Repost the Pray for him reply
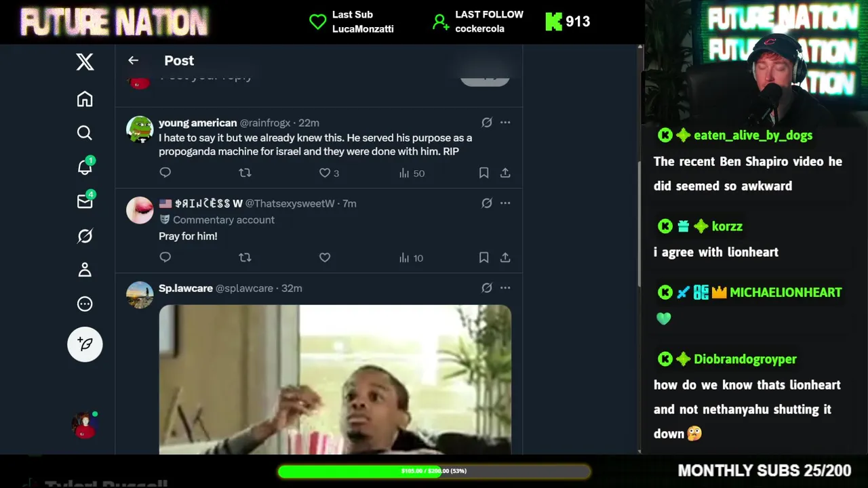This screenshot has width=868, height=488. [x=245, y=258]
